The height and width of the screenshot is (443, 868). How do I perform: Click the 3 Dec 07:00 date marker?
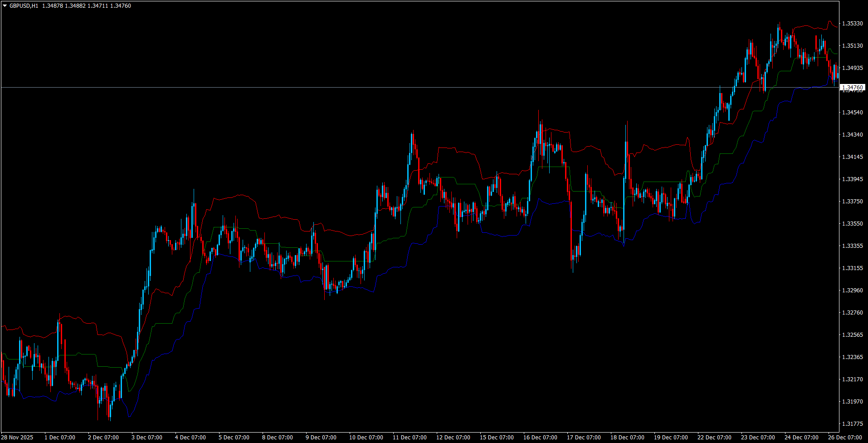coord(147,438)
